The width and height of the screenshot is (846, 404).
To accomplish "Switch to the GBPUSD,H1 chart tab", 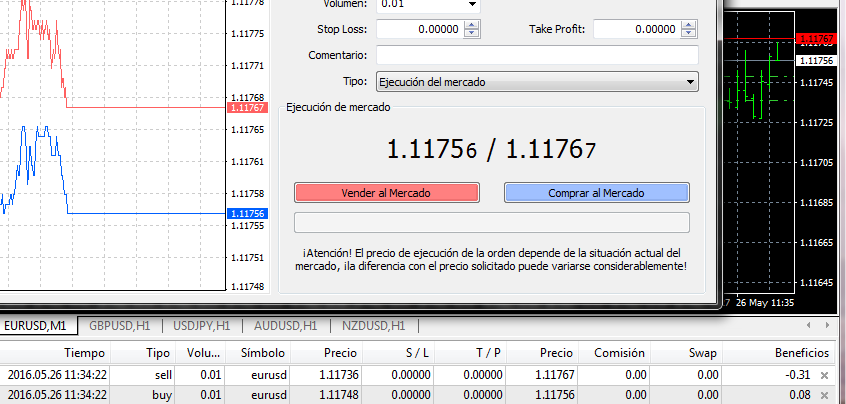I will (x=119, y=326).
